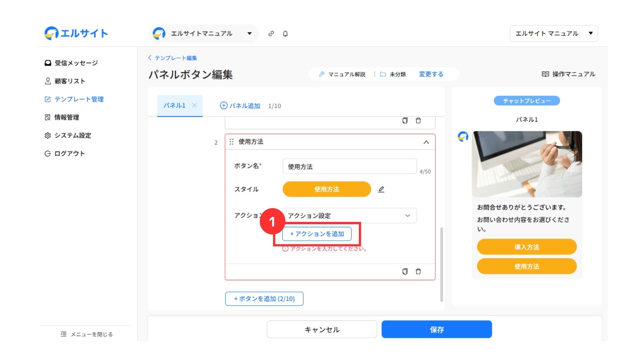Click pencil icon to edit button style

(381, 189)
